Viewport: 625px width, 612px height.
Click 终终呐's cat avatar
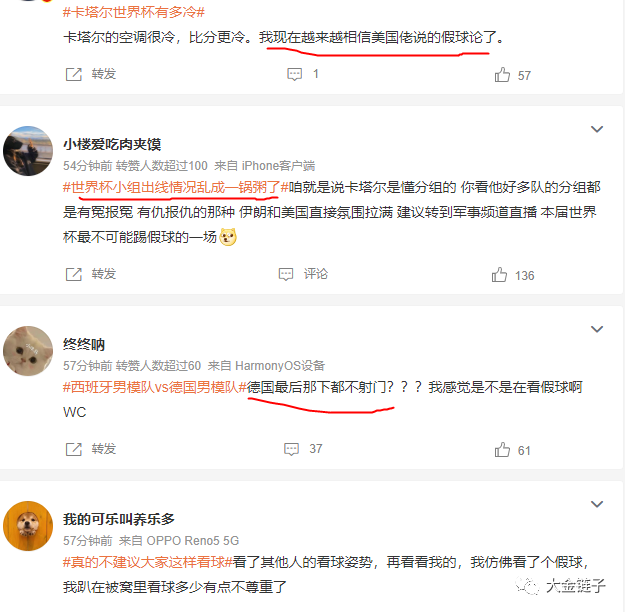coord(28,351)
